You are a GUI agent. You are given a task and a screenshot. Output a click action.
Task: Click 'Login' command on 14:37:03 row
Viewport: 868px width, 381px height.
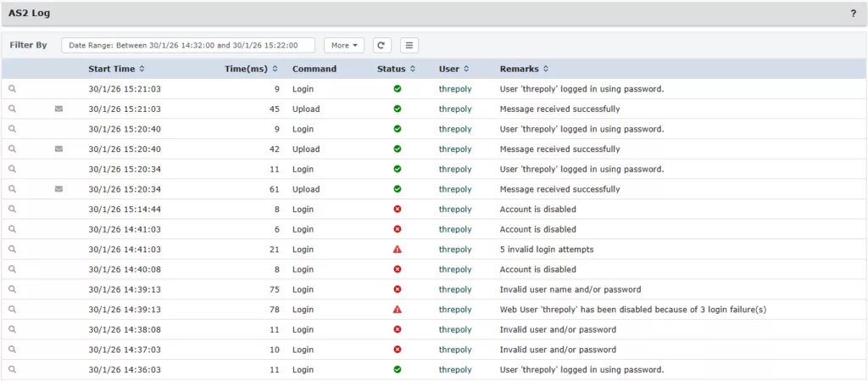pyautogui.click(x=303, y=350)
